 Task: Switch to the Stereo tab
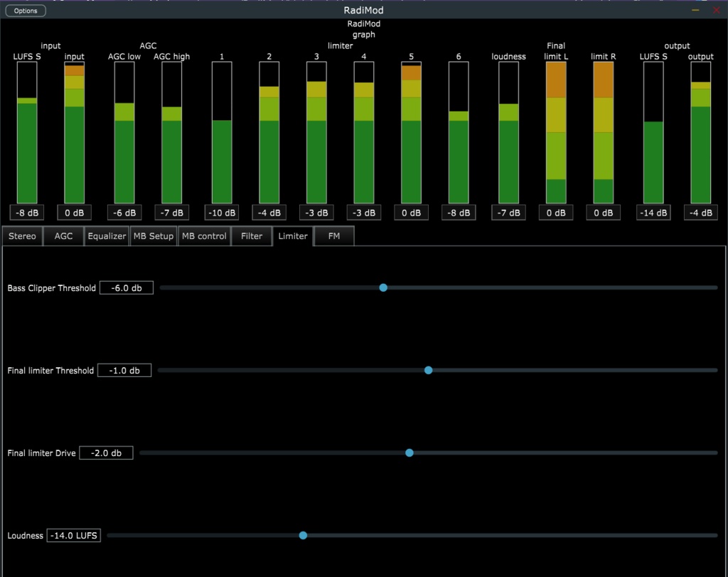pos(22,236)
